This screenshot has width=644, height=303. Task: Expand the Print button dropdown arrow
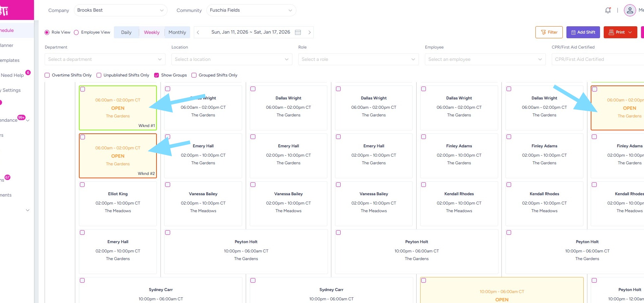pos(630,32)
